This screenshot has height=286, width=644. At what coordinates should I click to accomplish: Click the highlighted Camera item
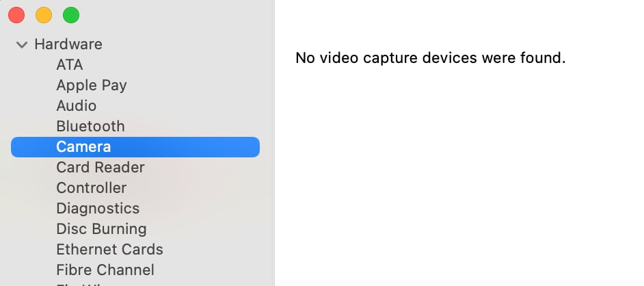tap(135, 147)
